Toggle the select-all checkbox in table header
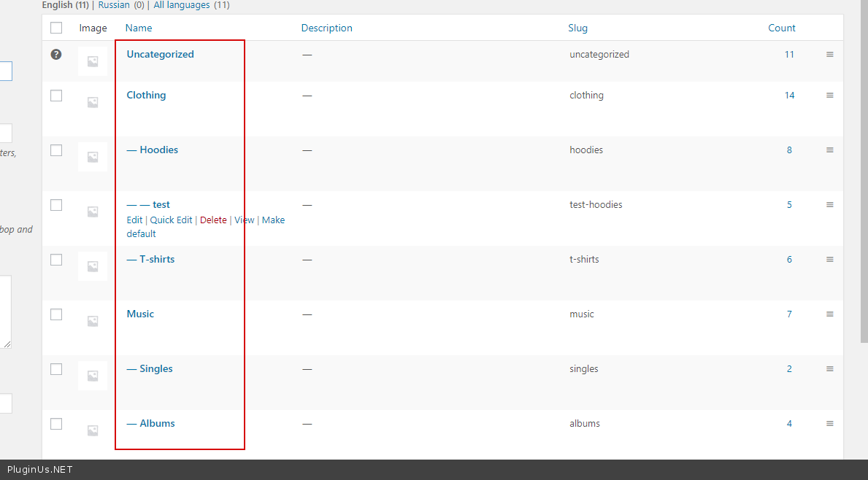Screen dimensions: 868x480 56,28
